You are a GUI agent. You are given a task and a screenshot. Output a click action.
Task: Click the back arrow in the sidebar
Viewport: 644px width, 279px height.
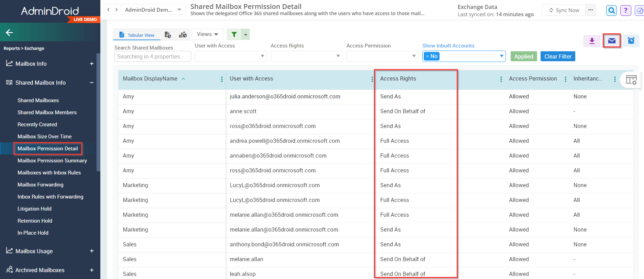[9, 33]
